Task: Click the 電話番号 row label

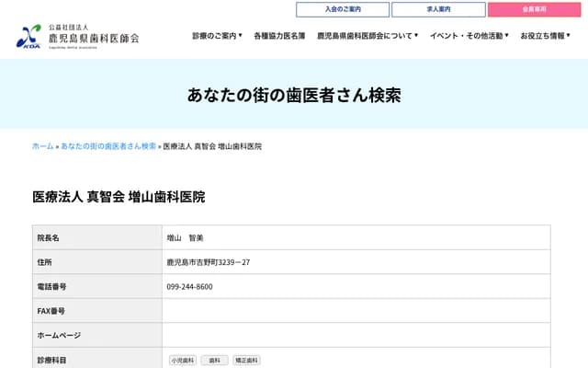Action: click(x=51, y=286)
